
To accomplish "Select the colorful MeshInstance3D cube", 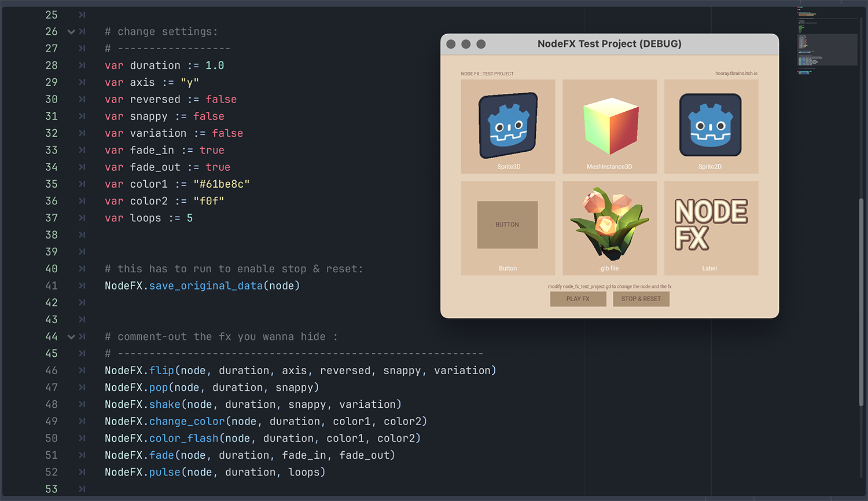I will coord(610,126).
